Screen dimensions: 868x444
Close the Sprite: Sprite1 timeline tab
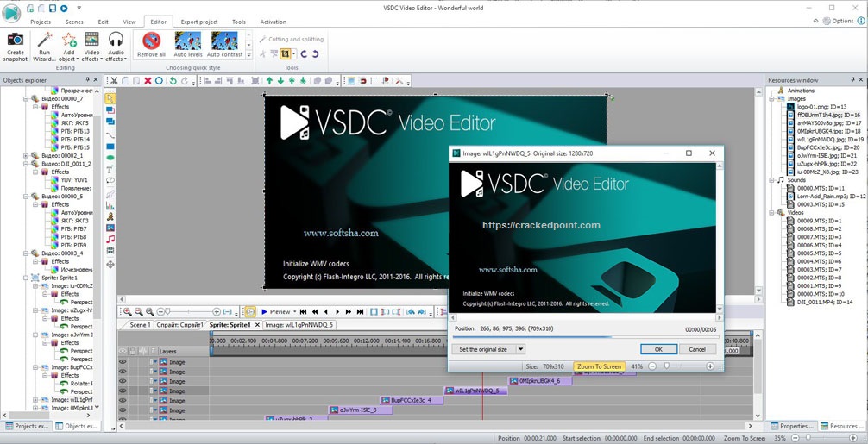pos(257,325)
